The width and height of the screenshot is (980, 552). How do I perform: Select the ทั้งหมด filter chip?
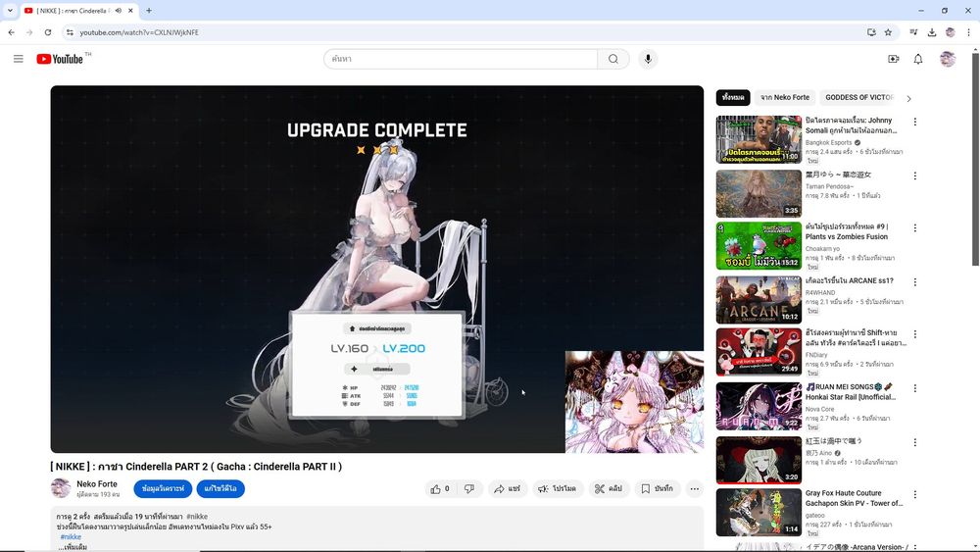tap(733, 97)
